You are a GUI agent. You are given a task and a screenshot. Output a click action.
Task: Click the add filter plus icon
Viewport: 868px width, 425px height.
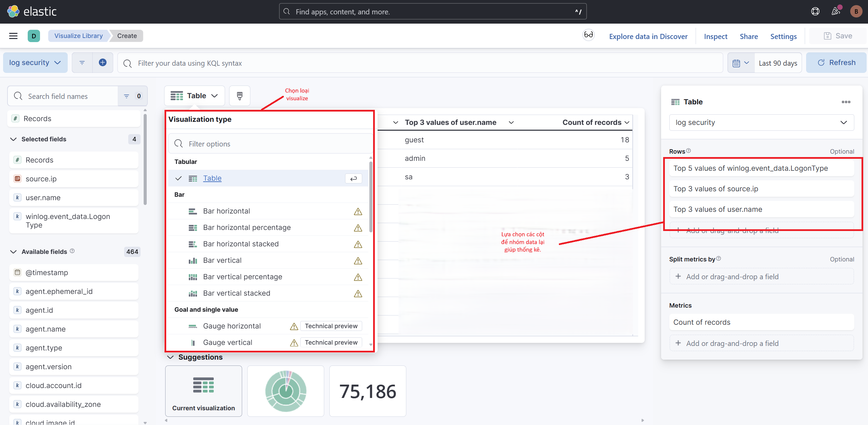pyautogui.click(x=103, y=63)
